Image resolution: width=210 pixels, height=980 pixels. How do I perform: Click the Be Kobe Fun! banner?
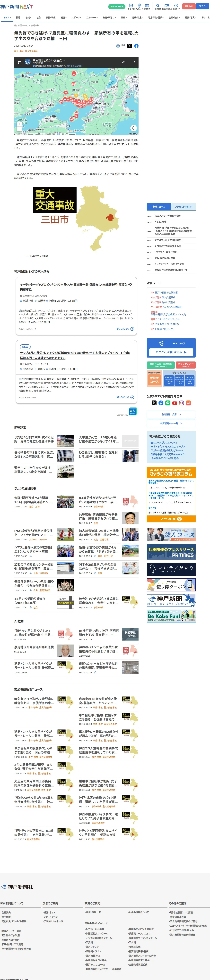(171, 616)
